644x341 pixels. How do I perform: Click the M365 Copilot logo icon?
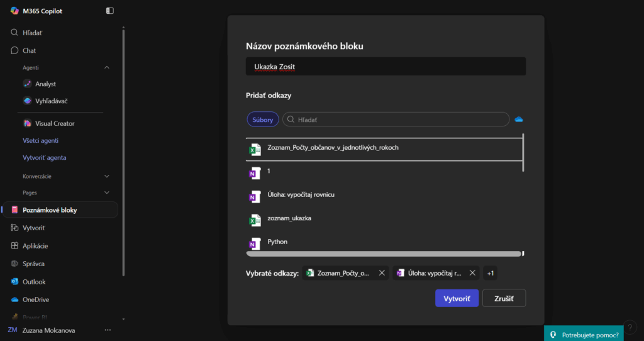coord(14,11)
